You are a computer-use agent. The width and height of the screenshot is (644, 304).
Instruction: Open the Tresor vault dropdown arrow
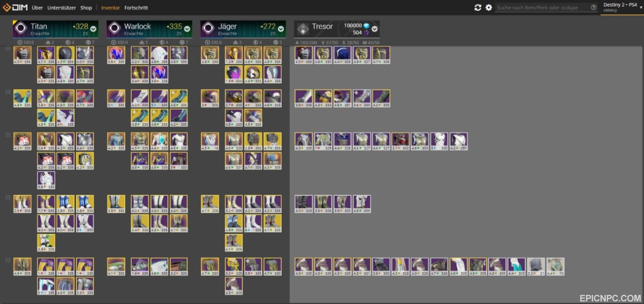pos(375,29)
